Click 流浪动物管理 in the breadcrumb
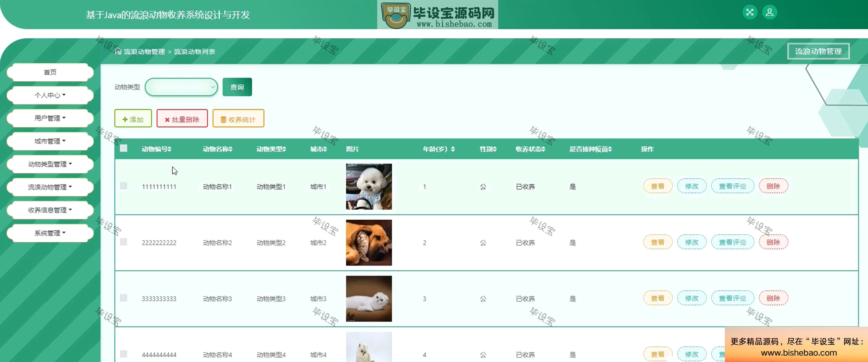Screen dimensions: 868x362 (x=144, y=52)
